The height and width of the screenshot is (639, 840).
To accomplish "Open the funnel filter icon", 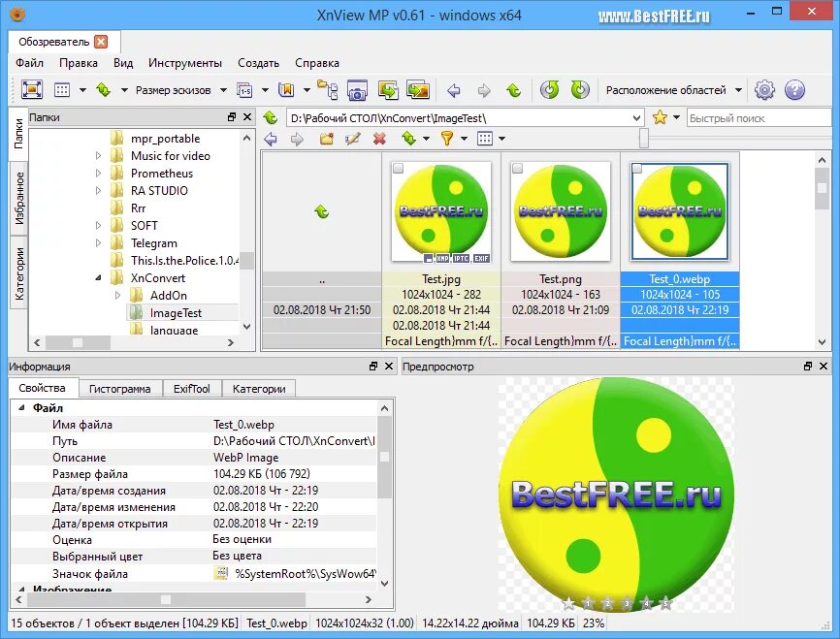I will pyautogui.click(x=447, y=139).
